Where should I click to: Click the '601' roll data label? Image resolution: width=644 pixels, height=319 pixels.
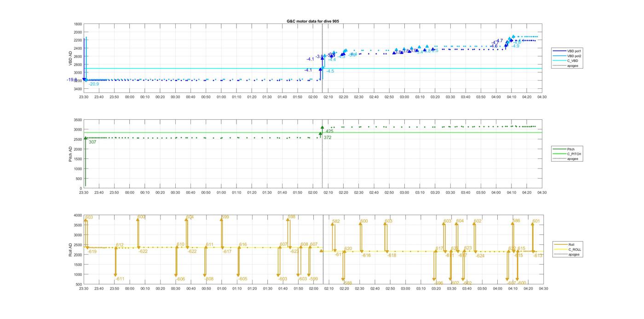point(536,221)
